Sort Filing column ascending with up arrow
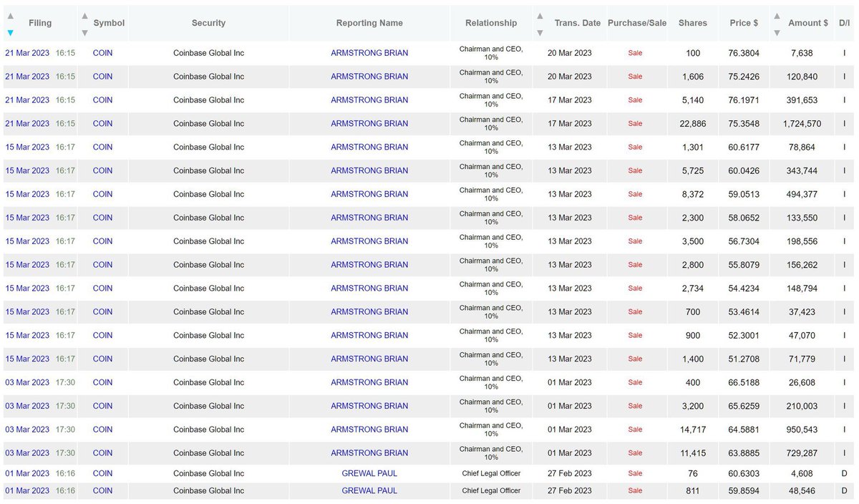The width and height of the screenshot is (859, 504). tap(10, 15)
